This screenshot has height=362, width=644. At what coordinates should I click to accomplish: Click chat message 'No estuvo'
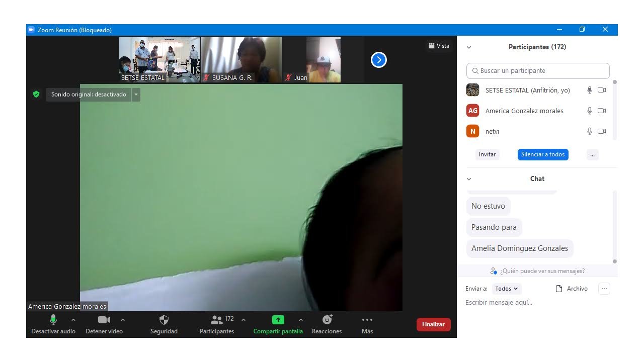point(488,206)
